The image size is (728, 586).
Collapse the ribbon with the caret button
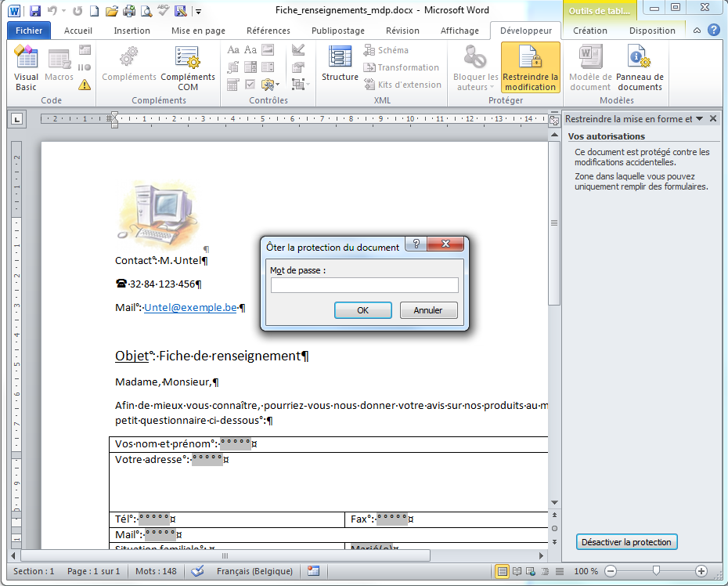tap(697, 31)
